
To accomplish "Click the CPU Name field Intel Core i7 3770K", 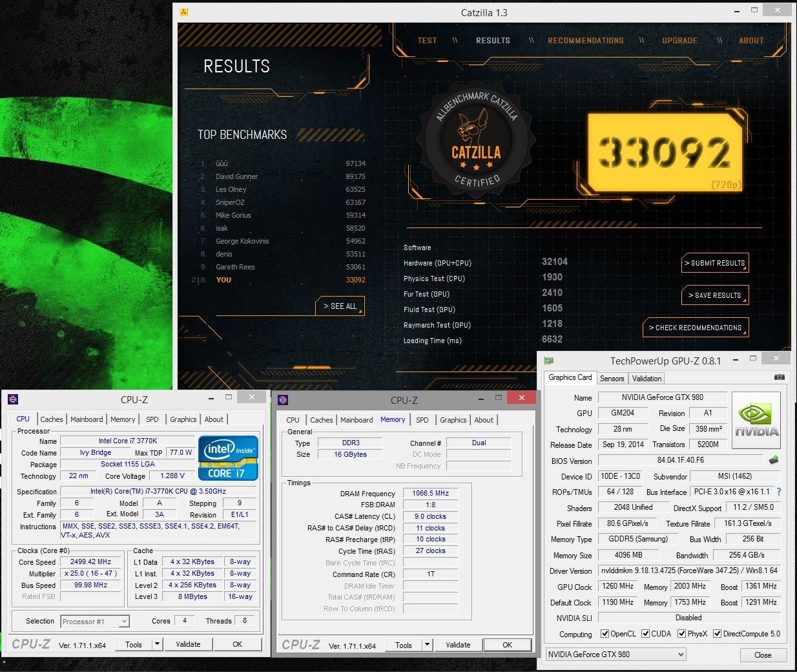I will coord(127,441).
